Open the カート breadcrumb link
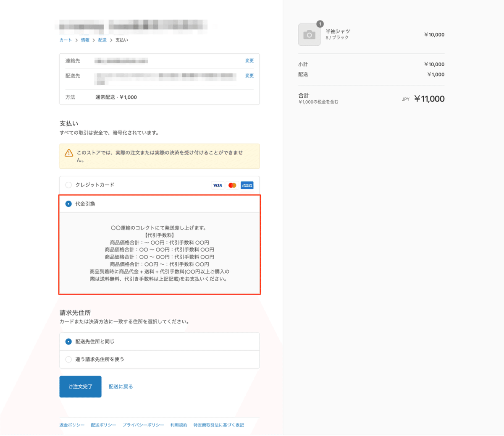Screen dimensions: 504x436 66,40
